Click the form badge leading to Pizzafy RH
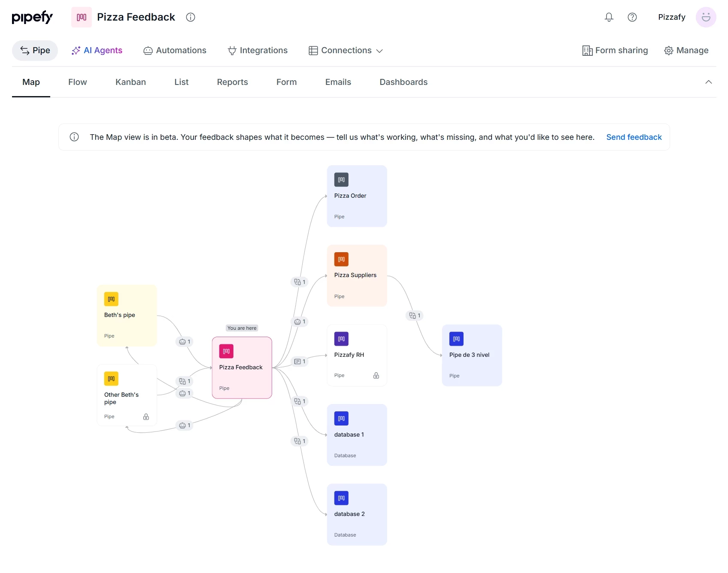 [300, 362]
